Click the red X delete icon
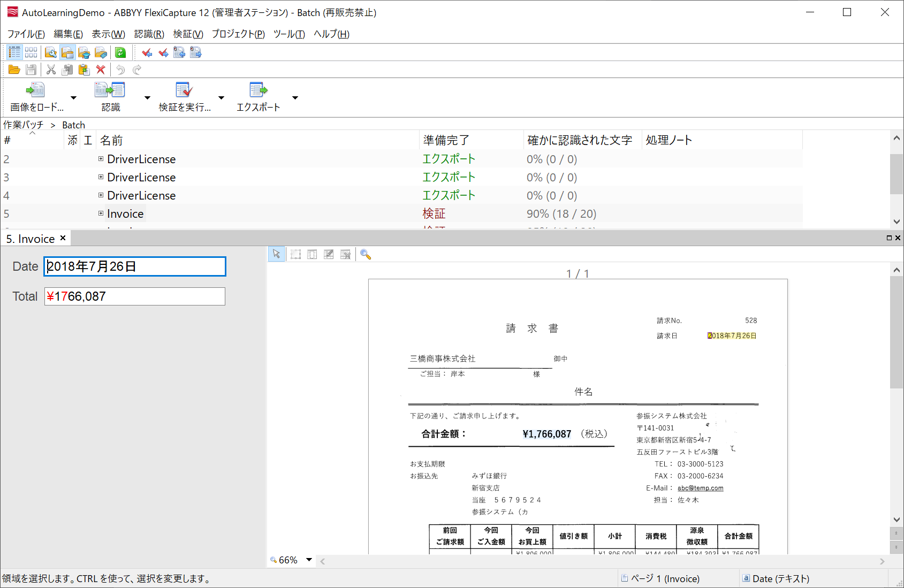The image size is (904, 588). pos(100,70)
